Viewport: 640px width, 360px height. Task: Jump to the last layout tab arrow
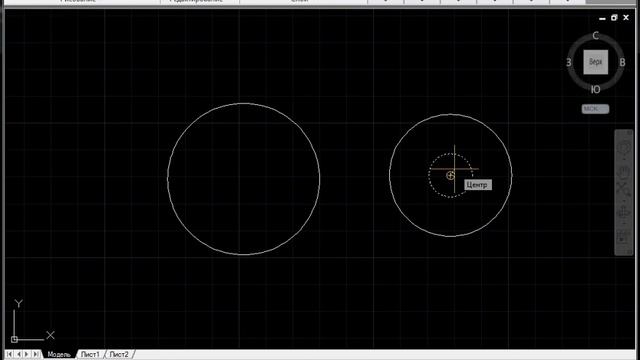tap(36, 354)
